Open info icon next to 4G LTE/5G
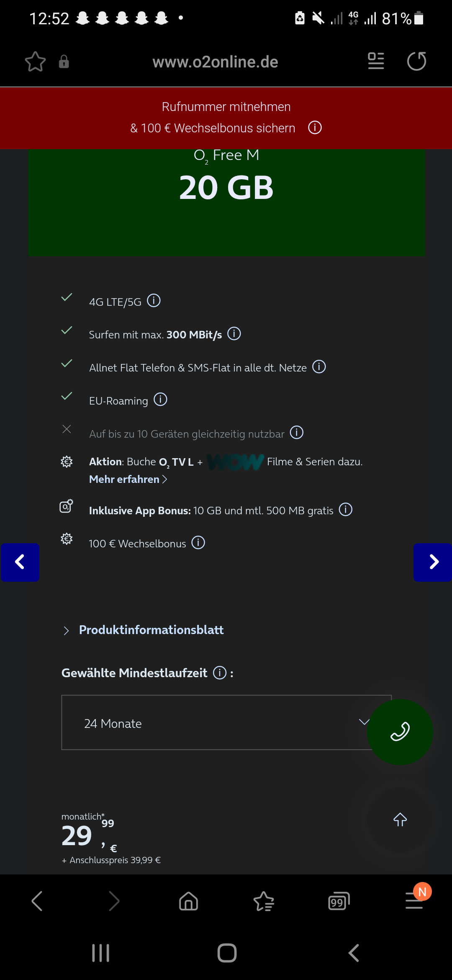 [x=154, y=301]
